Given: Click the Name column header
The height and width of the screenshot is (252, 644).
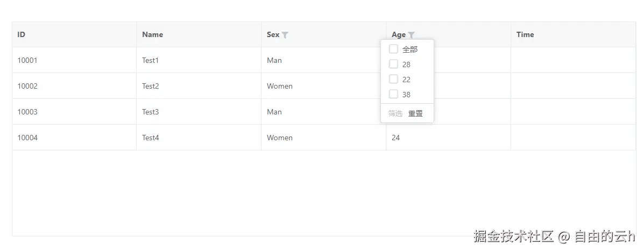Looking at the screenshot, I should coord(152,34).
